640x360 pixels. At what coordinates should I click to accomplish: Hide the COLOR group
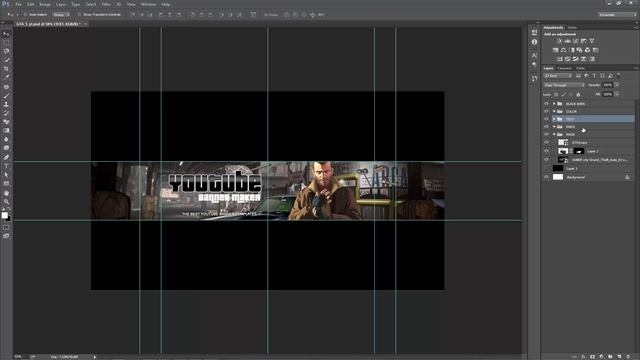coord(546,111)
